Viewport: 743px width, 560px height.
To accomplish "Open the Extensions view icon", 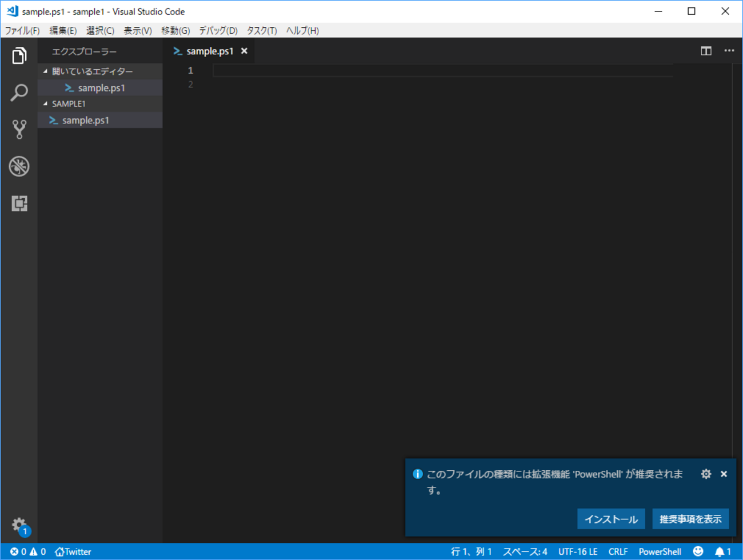I will 19,203.
